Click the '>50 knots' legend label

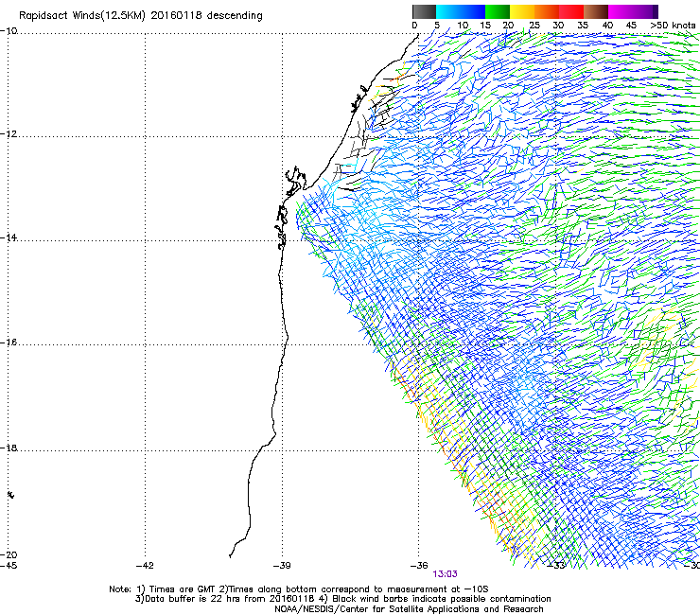coord(673,26)
